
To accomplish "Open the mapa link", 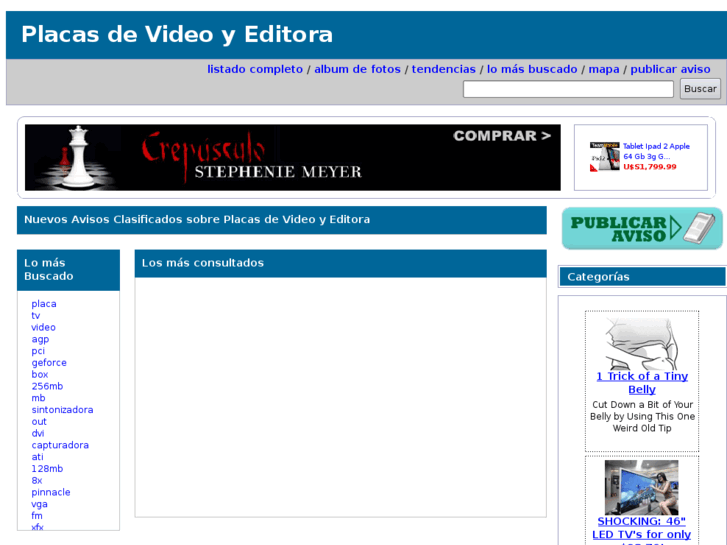I will (604, 69).
